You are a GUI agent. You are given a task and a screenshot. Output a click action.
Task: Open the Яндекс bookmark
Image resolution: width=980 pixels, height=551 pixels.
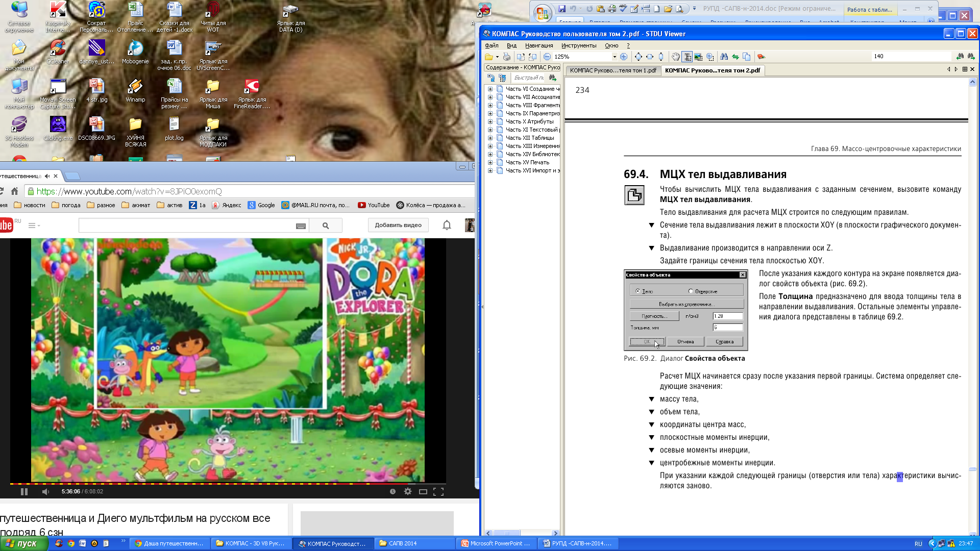227,205
